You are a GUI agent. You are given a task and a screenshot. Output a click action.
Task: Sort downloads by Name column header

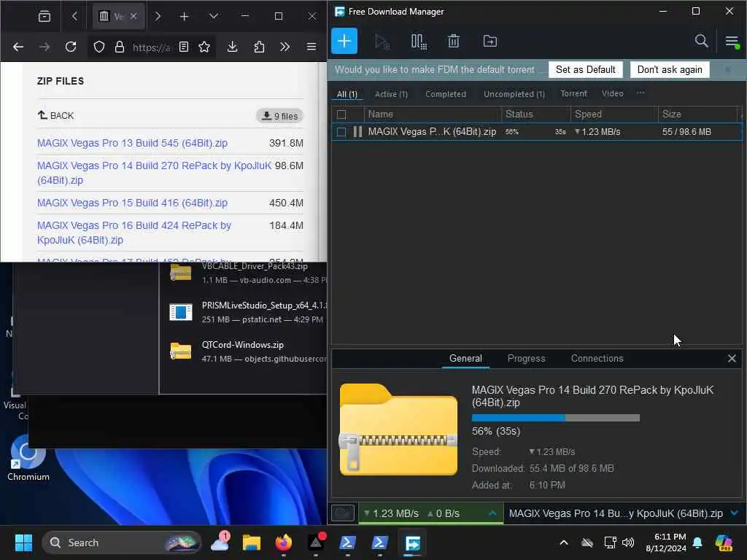pos(433,114)
